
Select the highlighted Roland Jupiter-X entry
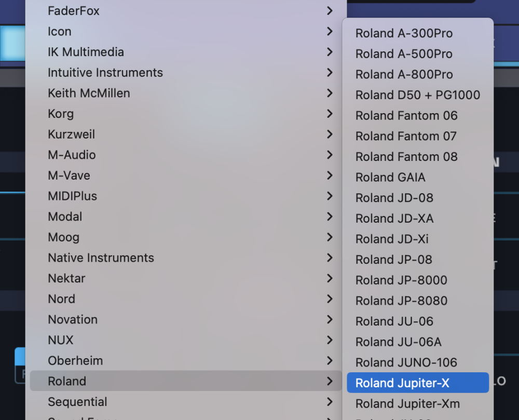(x=418, y=383)
